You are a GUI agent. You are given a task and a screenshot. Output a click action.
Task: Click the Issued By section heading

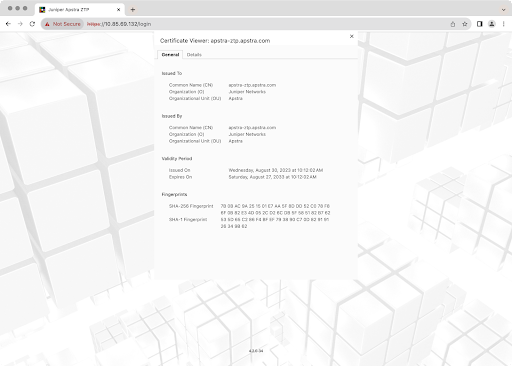coord(172,116)
